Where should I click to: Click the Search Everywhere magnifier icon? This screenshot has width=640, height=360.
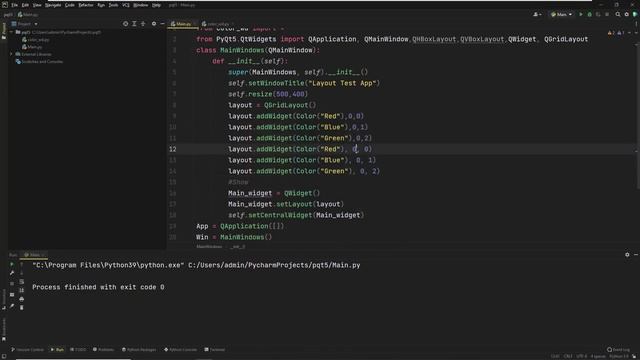point(618,14)
